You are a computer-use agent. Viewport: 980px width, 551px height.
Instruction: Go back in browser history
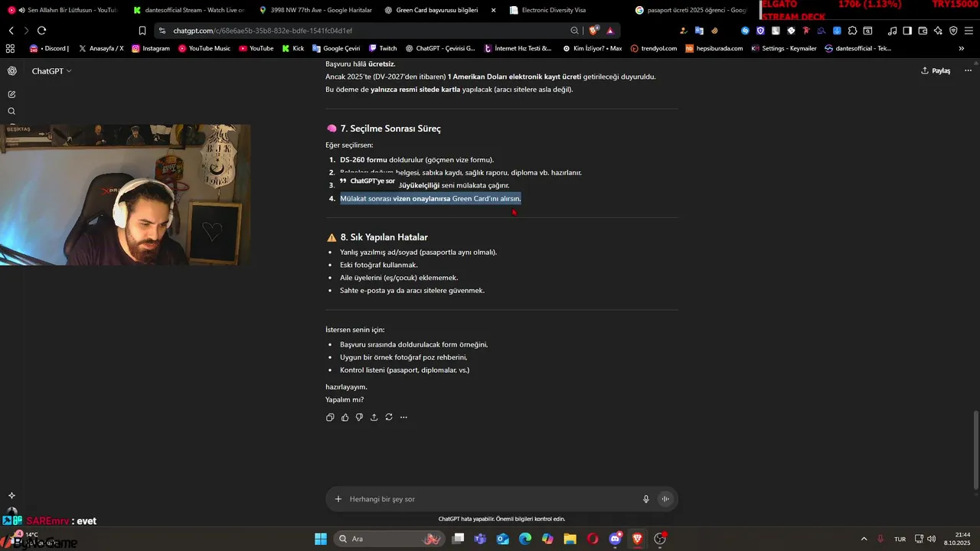(x=11, y=31)
